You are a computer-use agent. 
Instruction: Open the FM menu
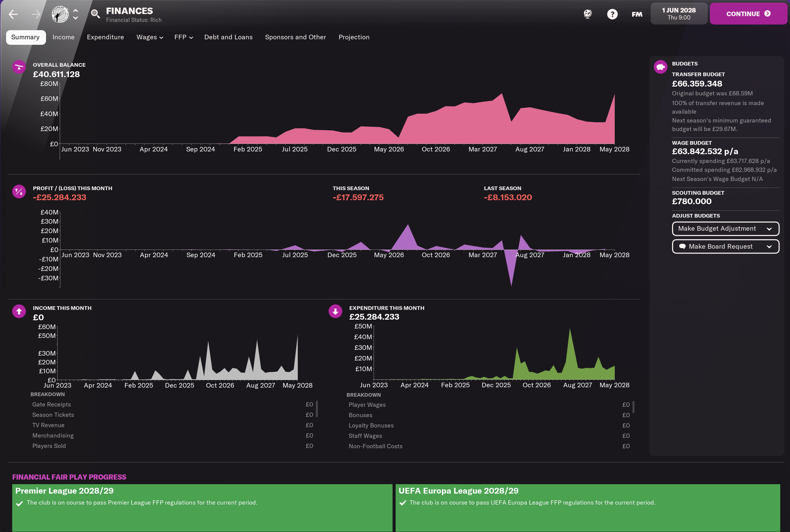(x=637, y=14)
